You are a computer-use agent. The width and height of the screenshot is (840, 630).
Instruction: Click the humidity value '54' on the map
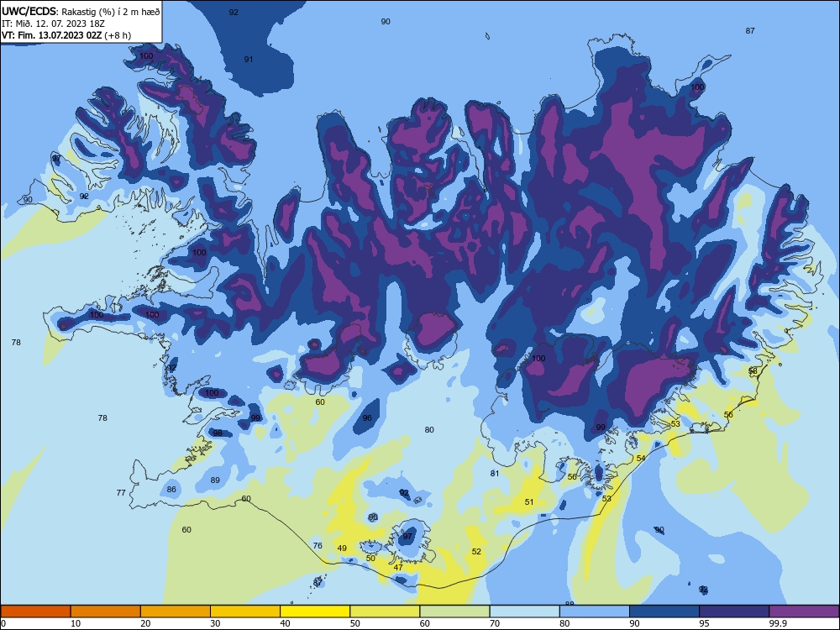[x=641, y=458]
